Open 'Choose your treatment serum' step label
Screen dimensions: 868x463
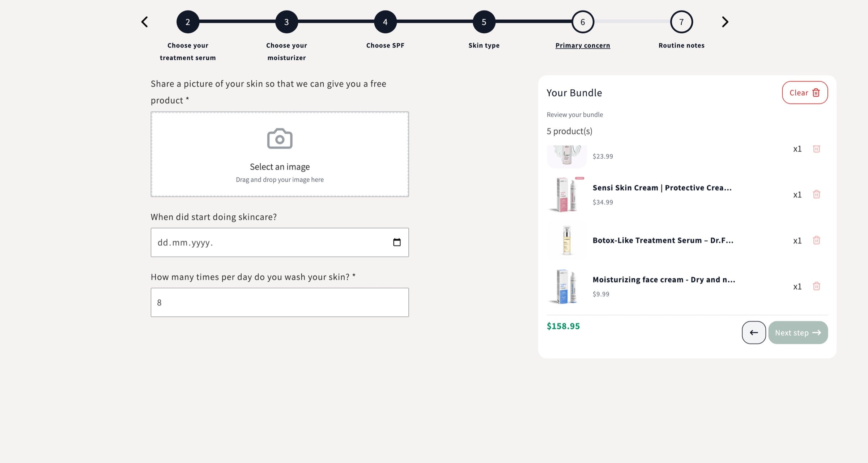click(188, 51)
